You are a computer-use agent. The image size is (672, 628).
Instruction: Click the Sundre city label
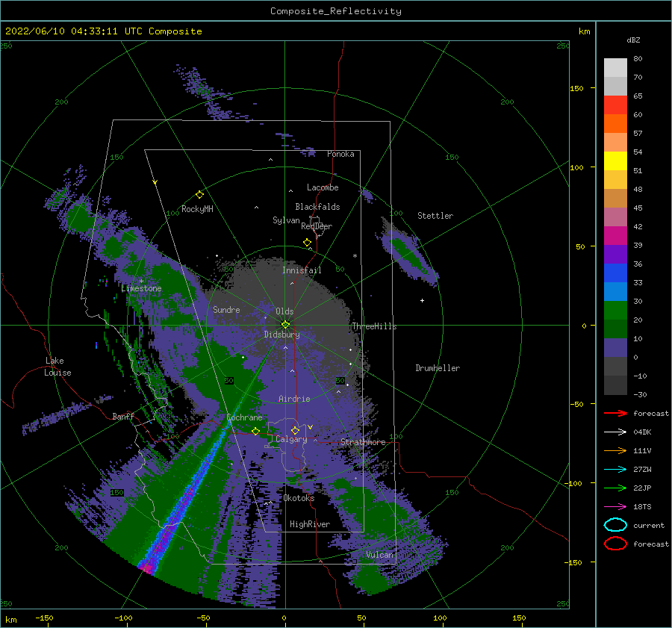(226, 309)
